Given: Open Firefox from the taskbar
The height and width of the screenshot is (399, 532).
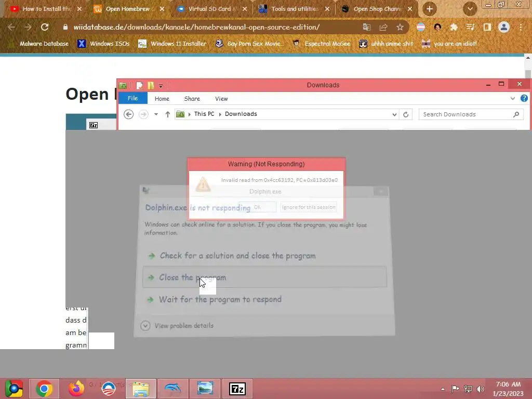Looking at the screenshot, I should click(76, 389).
